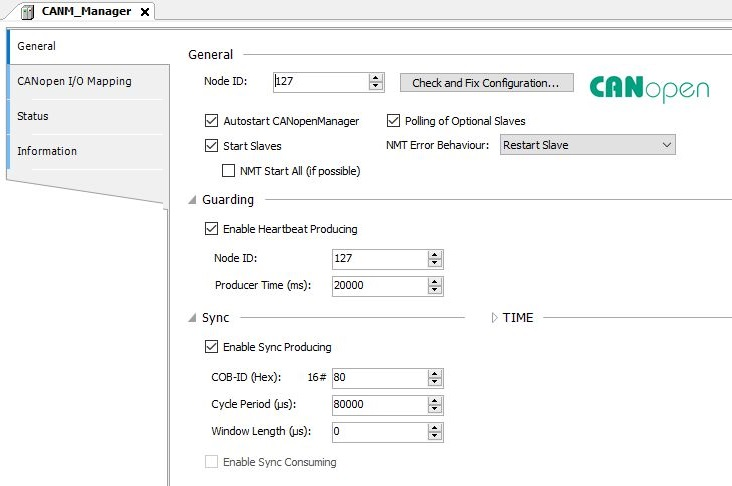Select the CANM_Manager editor tab
Image resolution: width=732 pixels, height=486 pixels.
pos(86,11)
